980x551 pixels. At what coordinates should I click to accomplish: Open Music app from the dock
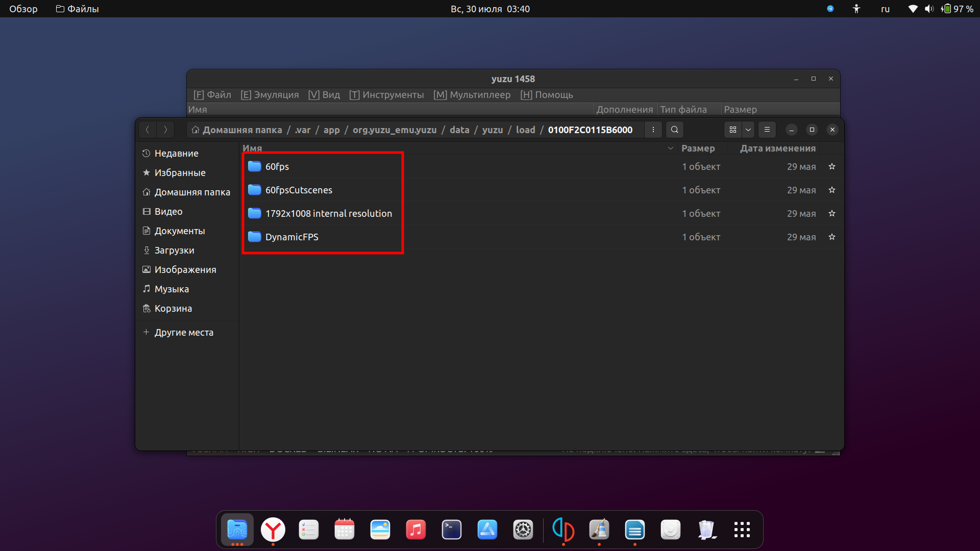(416, 530)
